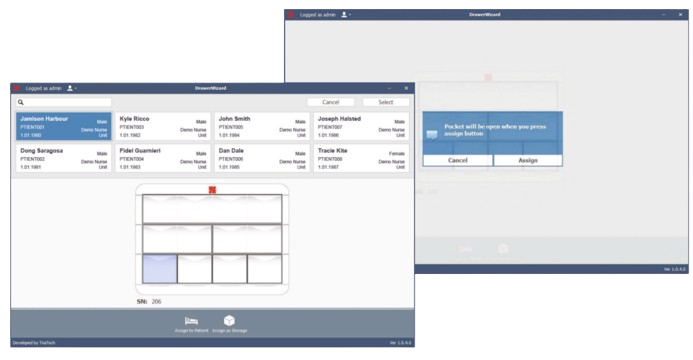Click the Assign as Storage box icon

pyautogui.click(x=229, y=320)
